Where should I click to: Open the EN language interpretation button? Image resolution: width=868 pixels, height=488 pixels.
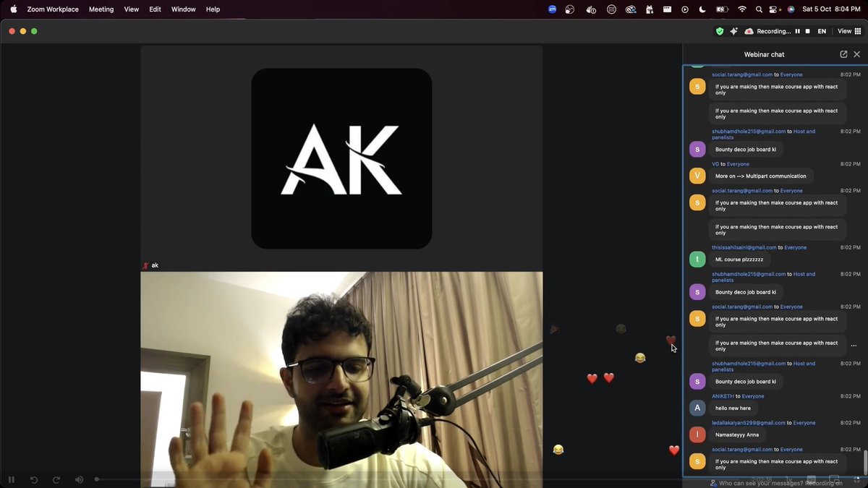click(822, 31)
